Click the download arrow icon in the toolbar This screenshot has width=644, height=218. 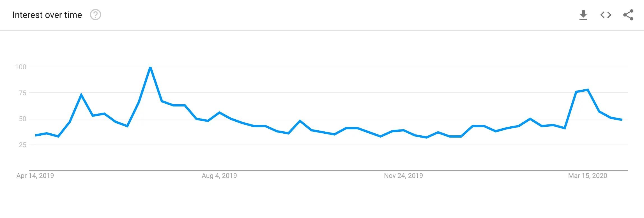click(x=584, y=15)
